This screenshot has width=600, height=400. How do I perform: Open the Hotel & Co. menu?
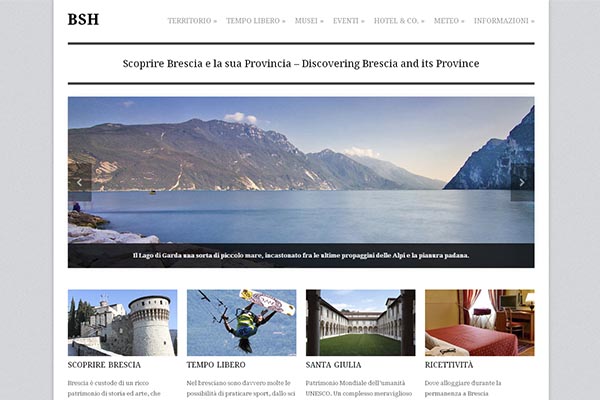(399, 21)
